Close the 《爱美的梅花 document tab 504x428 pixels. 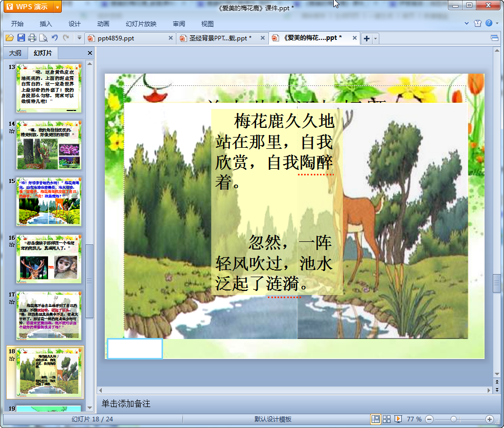tap(355, 38)
